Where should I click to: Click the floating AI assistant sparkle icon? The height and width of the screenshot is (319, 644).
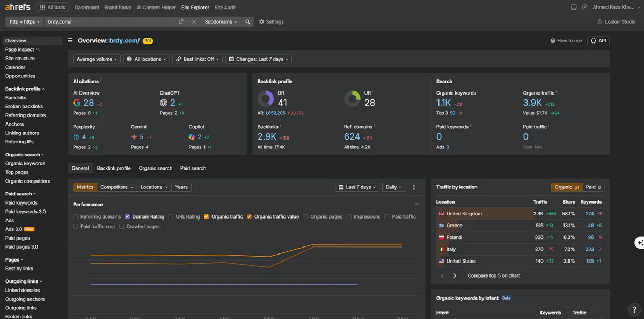639,243
